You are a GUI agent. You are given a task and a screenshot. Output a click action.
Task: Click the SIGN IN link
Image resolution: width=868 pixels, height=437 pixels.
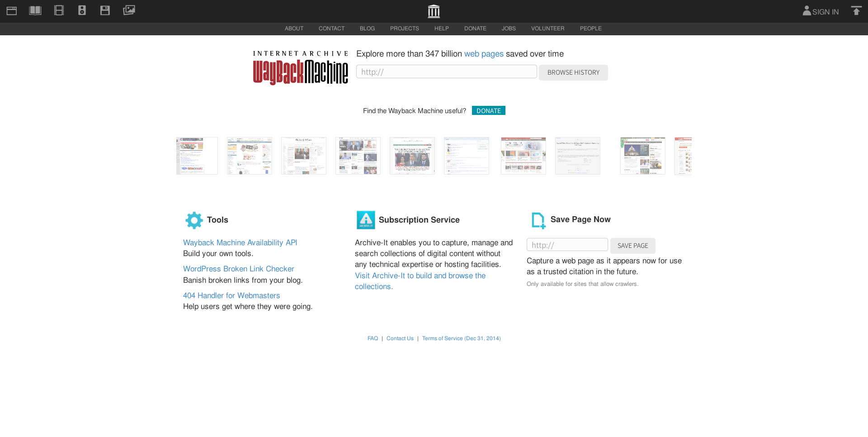[821, 12]
